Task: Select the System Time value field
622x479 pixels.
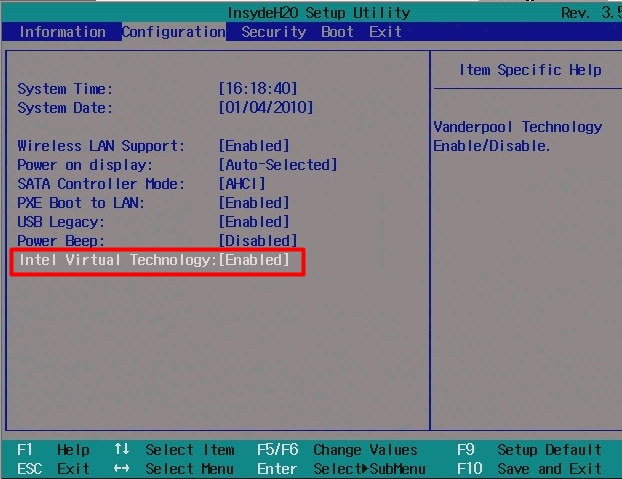Action: click(258, 88)
